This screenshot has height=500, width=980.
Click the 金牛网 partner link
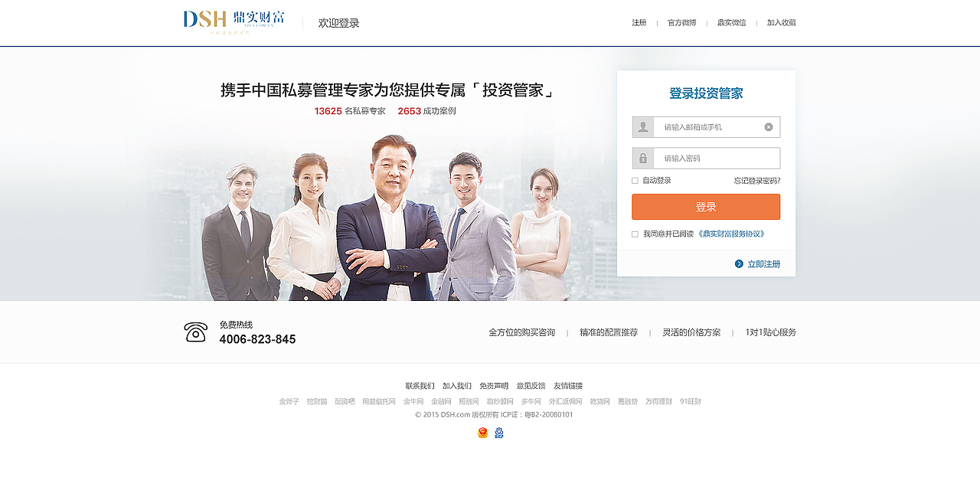tap(413, 401)
